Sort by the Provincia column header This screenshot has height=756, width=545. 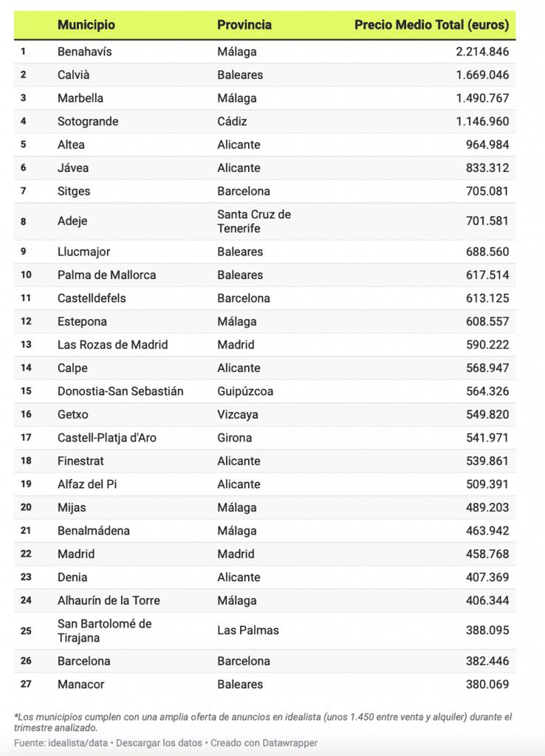pyautogui.click(x=244, y=24)
